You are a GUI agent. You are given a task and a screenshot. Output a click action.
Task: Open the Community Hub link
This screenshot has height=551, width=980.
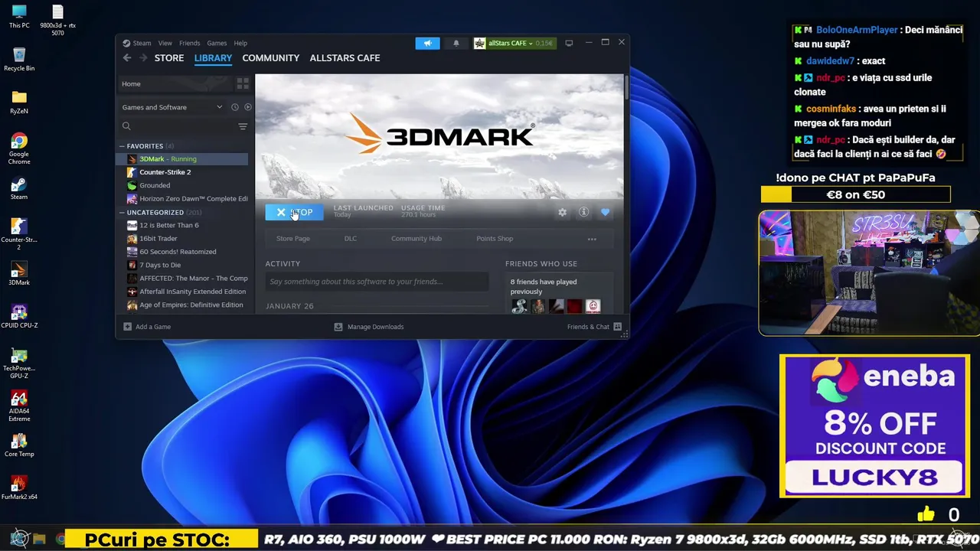(x=416, y=239)
